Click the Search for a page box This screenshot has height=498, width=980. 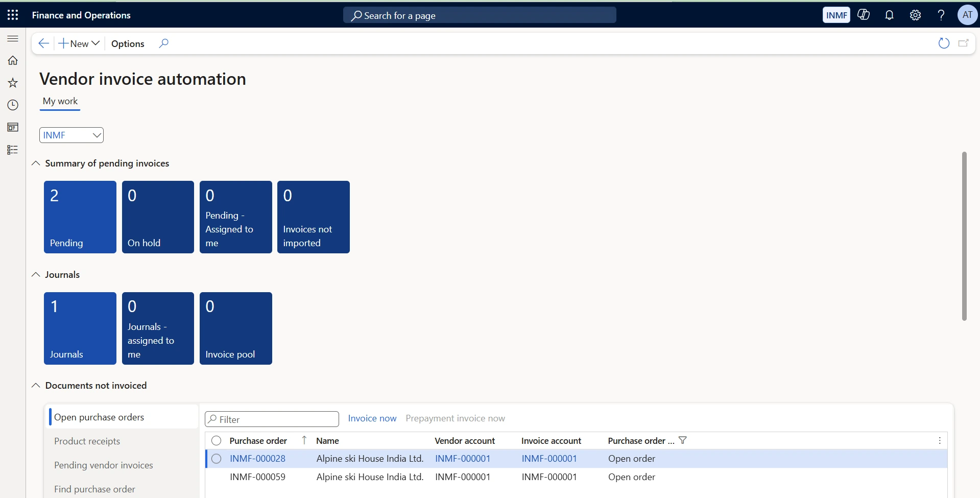tap(480, 15)
